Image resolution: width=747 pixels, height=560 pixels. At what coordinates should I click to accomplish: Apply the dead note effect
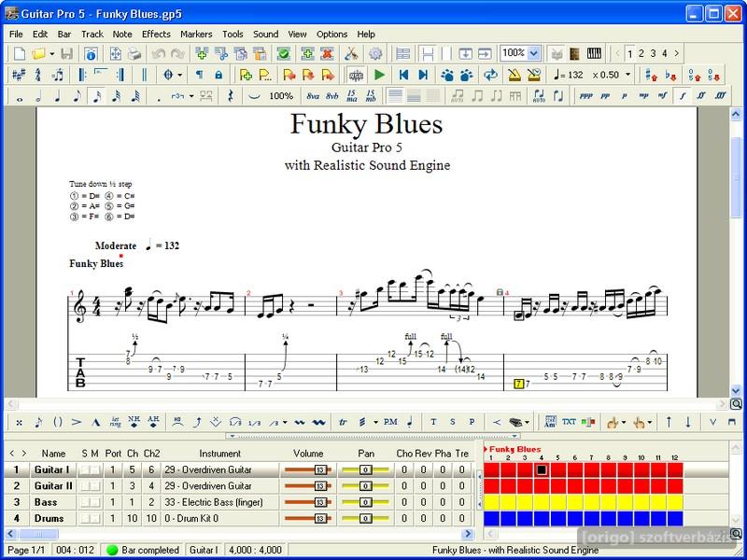click(19, 422)
